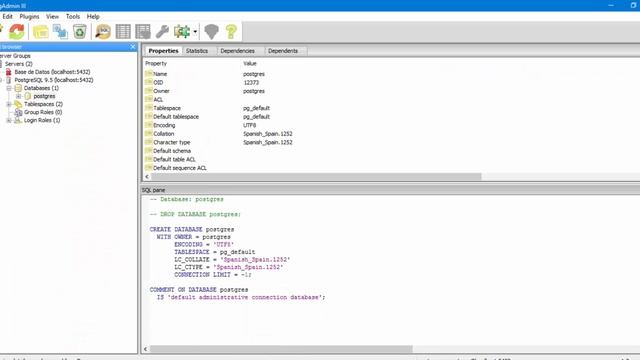Click the View data grid icon
The height and width of the screenshot is (360, 640).
click(123, 31)
